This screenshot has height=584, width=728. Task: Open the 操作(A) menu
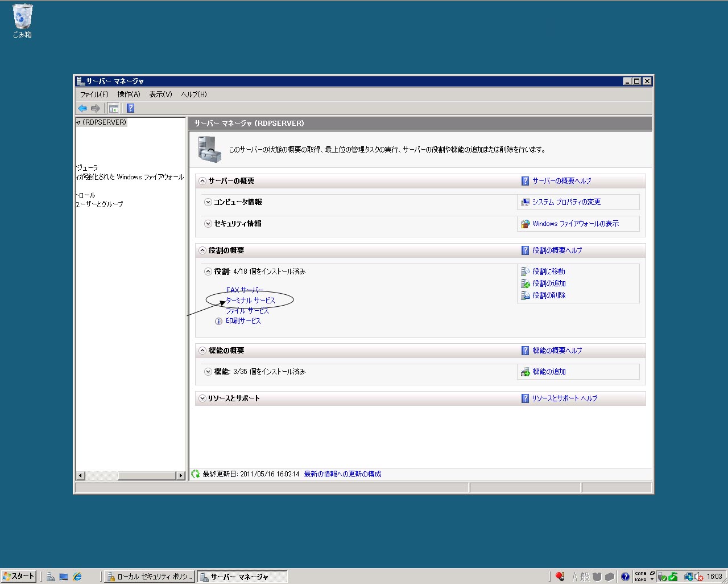pyautogui.click(x=129, y=94)
